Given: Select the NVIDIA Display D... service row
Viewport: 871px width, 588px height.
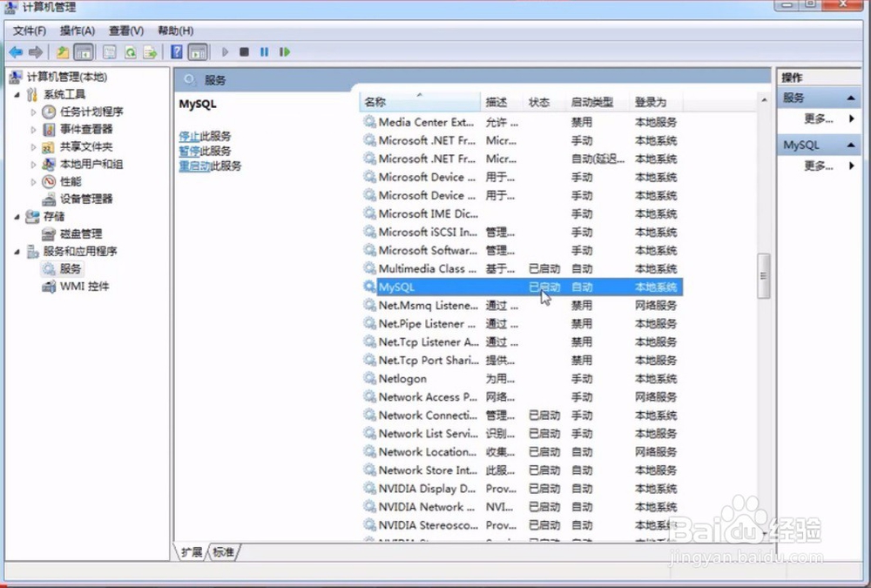Looking at the screenshot, I should click(x=522, y=489).
